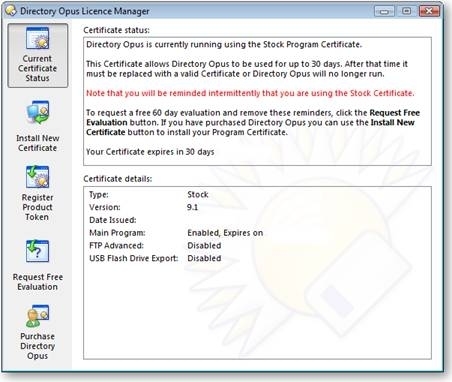Click the 'Date Issued:' label

[113, 220]
